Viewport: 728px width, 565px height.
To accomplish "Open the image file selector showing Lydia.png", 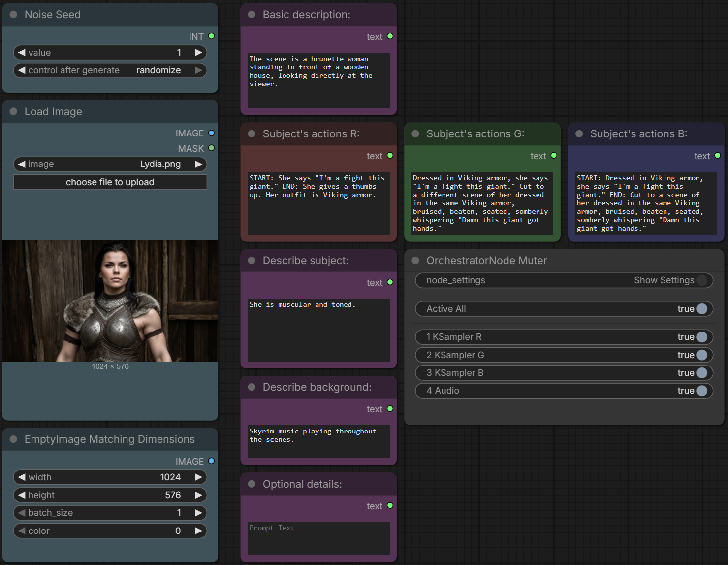I will coord(110,164).
